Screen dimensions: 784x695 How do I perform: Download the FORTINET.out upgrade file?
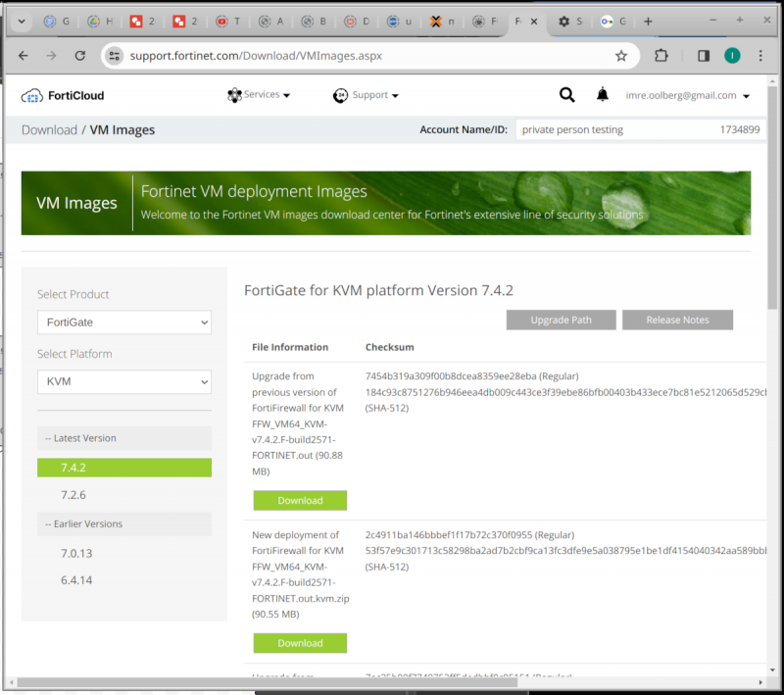click(x=300, y=501)
